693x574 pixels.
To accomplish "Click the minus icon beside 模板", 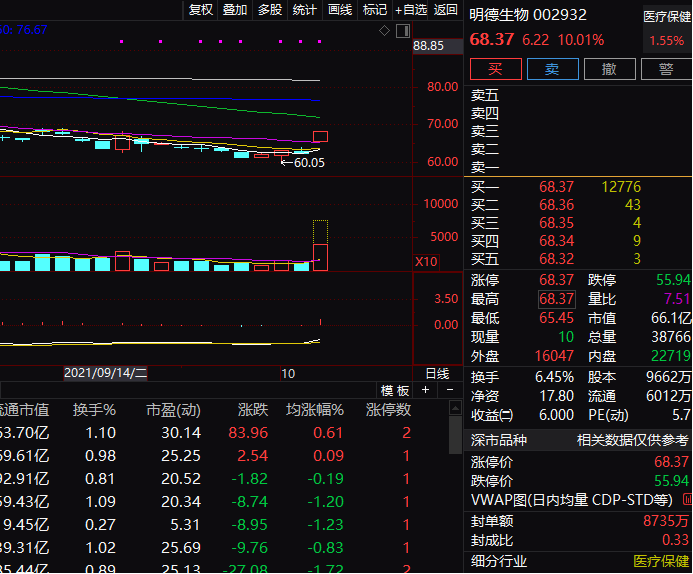I will click(x=449, y=390).
